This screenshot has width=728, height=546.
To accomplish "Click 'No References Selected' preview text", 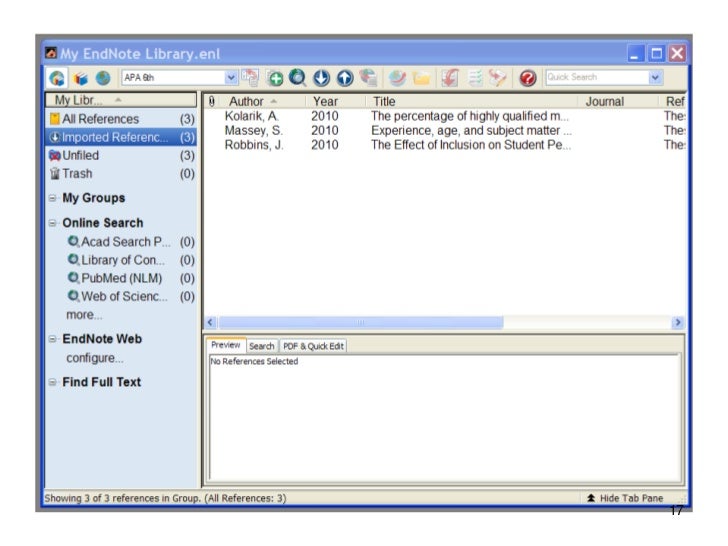I will pos(254,361).
